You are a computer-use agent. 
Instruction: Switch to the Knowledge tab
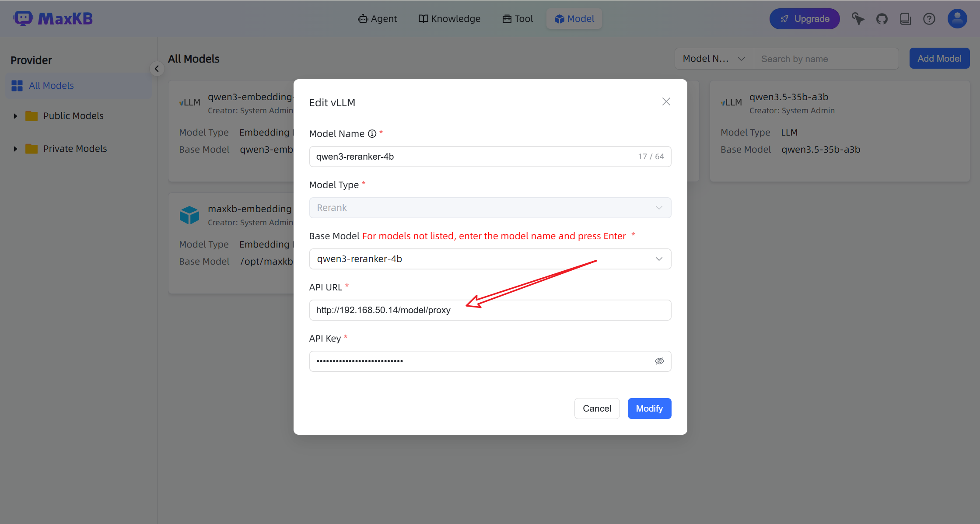pos(449,19)
